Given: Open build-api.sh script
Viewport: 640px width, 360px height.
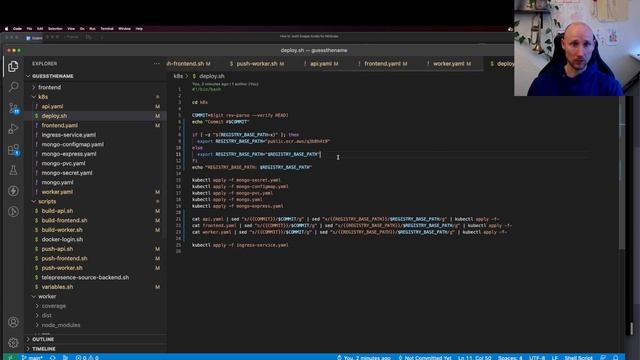Looking at the screenshot, I should pos(57,211).
